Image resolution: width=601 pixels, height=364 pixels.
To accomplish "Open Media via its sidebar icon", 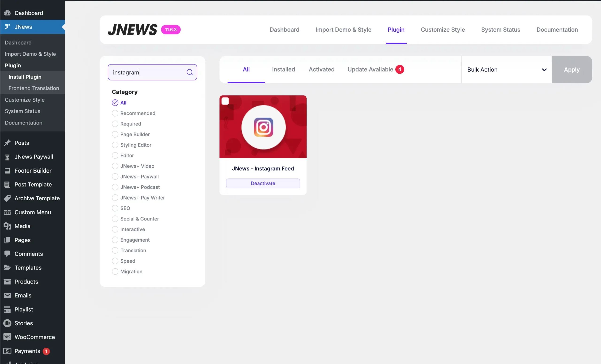I will pos(7,226).
